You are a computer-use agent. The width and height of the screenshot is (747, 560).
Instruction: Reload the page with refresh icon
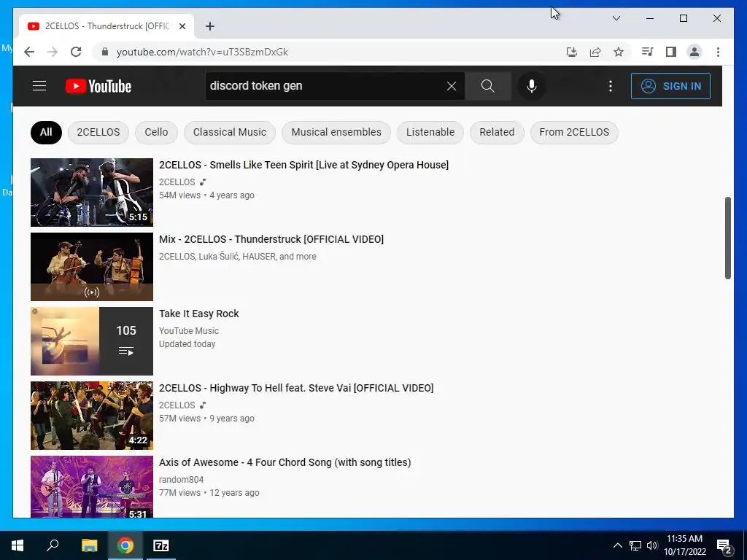pyautogui.click(x=76, y=52)
